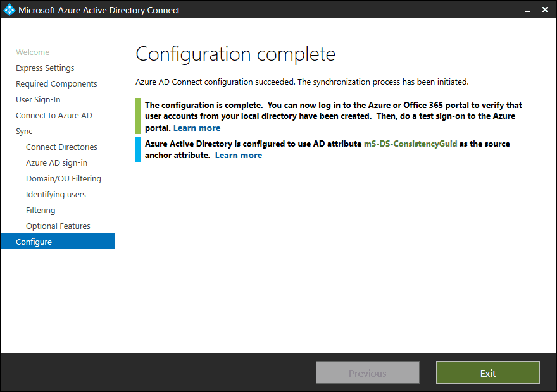Select Azure AD sign-in sub-step
This screenshot has width=557, height=392.
click(x=56, y=163)
